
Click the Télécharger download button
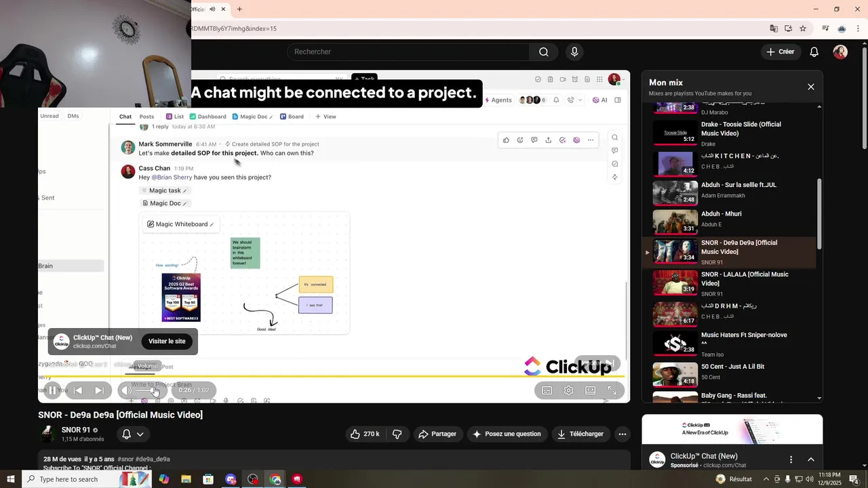coord(580,434)
